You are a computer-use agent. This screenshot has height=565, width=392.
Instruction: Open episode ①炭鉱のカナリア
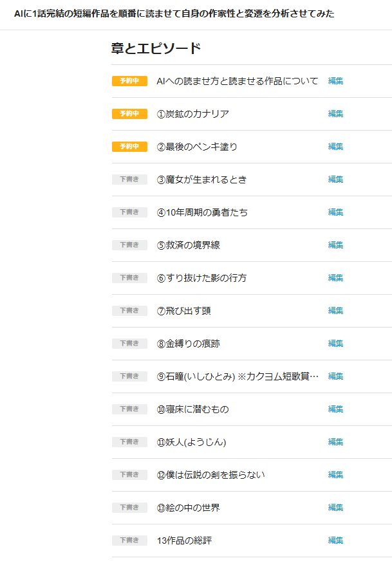(193, 114)
